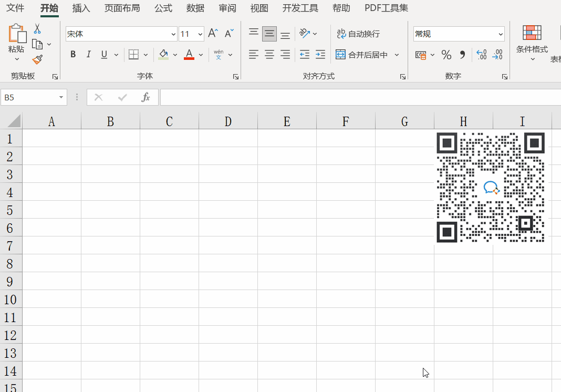Click Decrease Decimal icon

click(x=497, y=55)
